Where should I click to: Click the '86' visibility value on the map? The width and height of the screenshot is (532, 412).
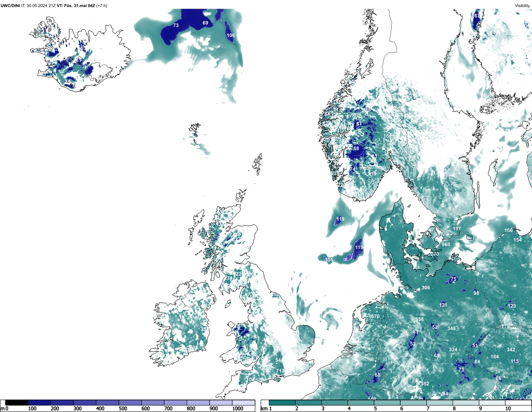(498, 378)
